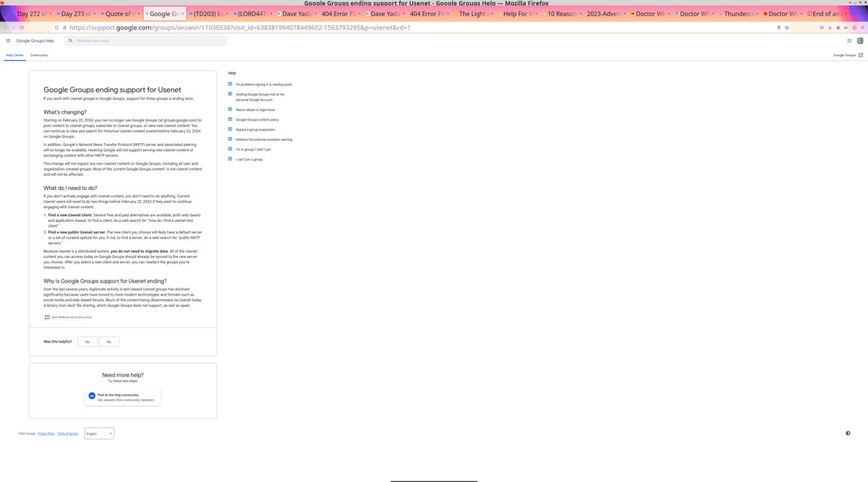
Task: Open Google Groups via the external link icon
Action: 861,55
